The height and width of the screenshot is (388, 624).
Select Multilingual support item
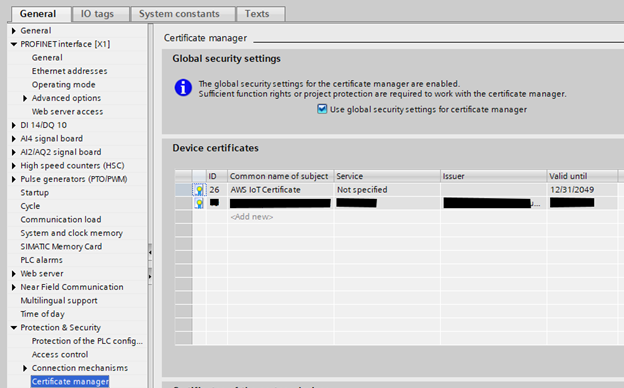click(x=59, y=301)
